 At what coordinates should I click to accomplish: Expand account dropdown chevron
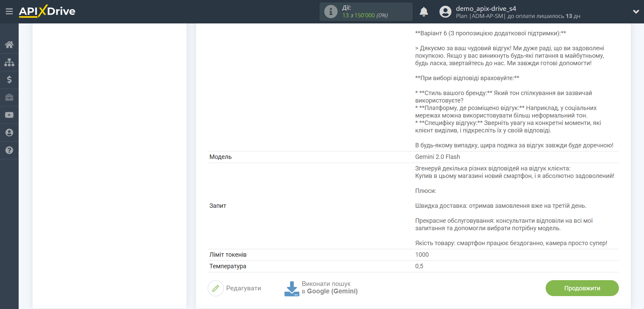coord(636,12)
